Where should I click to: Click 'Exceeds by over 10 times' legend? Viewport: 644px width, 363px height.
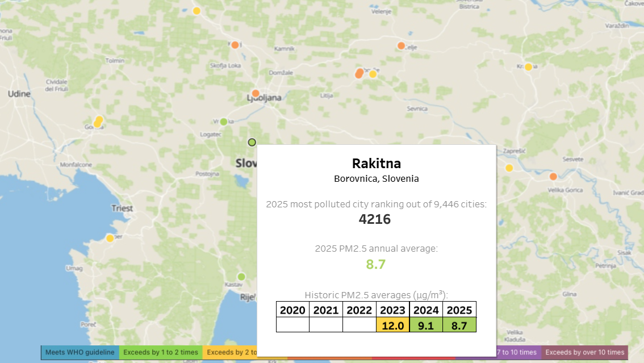pos(584,353)
